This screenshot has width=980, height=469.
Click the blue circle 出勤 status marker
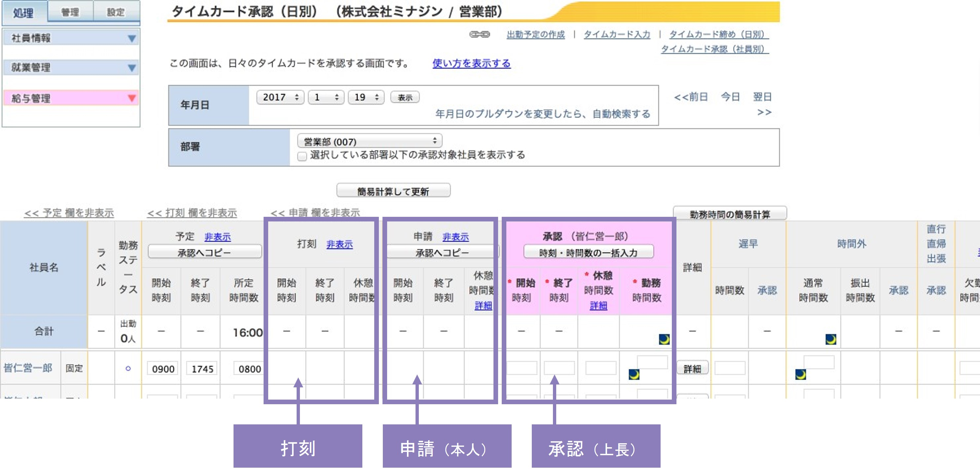click(128, 368)
